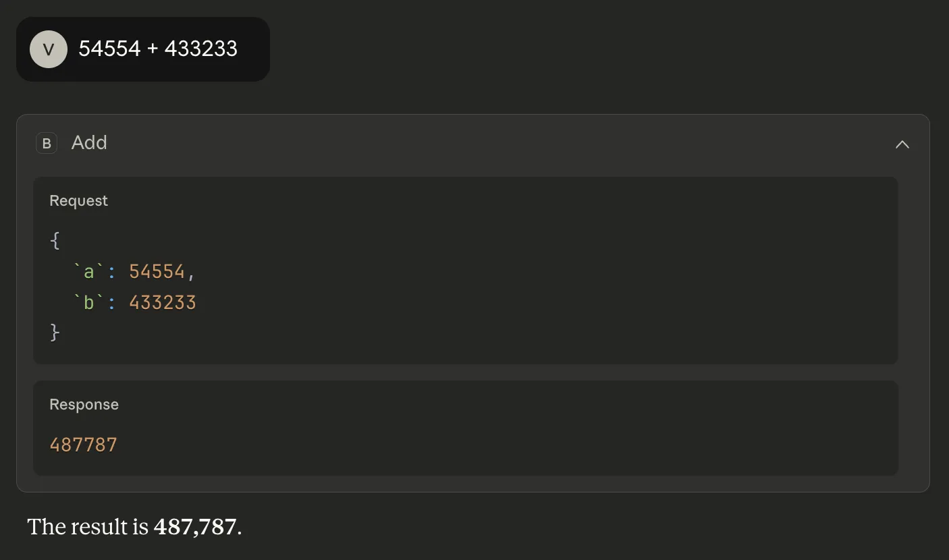949x560 pixels.
Task: Click the `a` key in request JSON
Action: (88, 271)
